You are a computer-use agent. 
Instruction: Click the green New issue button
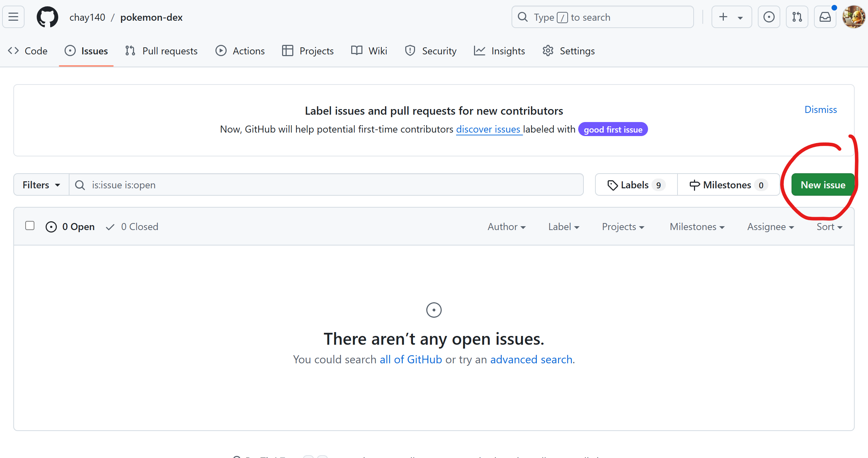click(823, 185)
